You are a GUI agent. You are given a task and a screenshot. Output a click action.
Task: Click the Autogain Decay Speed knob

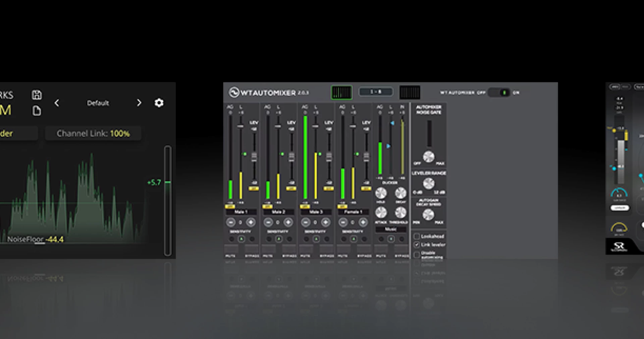click(x=428, y=215)
